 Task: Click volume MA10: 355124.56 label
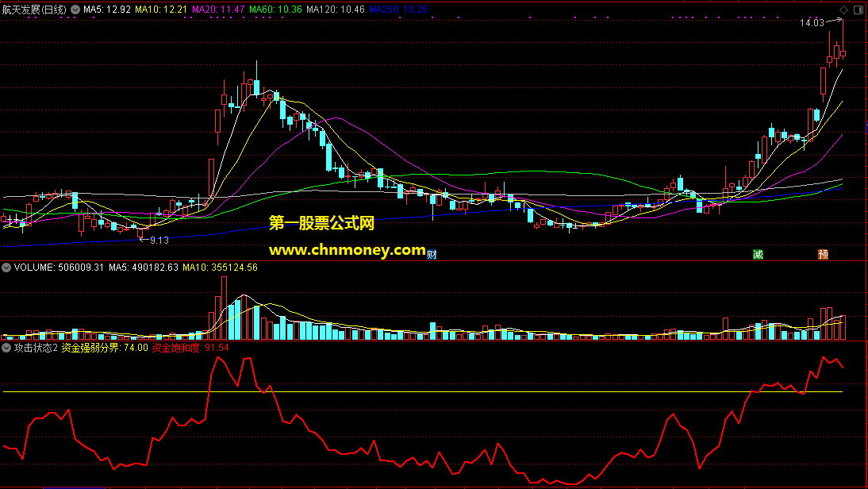220,268
